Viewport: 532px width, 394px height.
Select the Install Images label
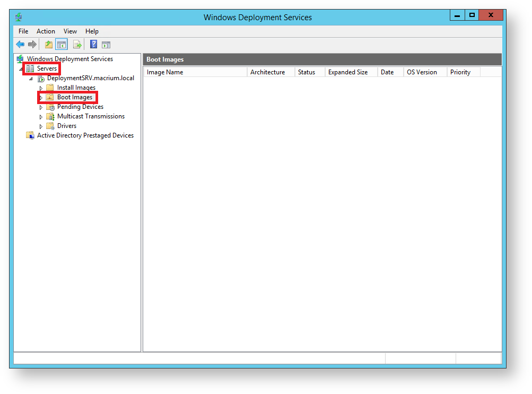[x=76, y=88]
